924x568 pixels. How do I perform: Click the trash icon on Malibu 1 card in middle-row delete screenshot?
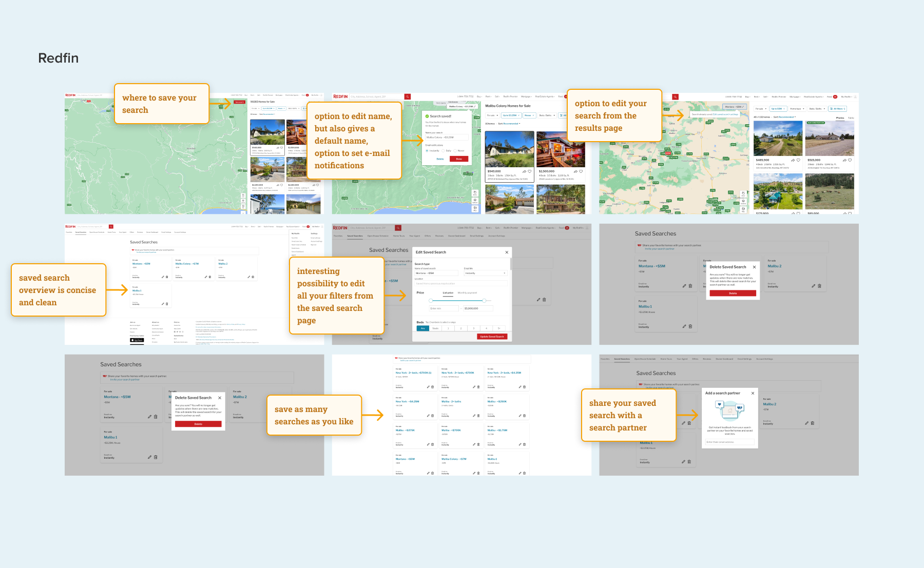coord(690,326)
